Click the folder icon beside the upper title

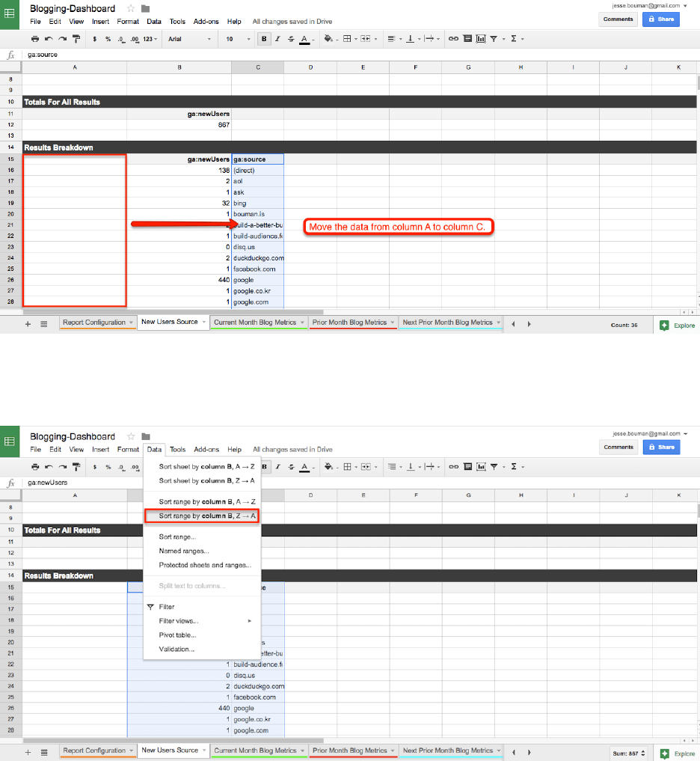click(x=145, y=9)
